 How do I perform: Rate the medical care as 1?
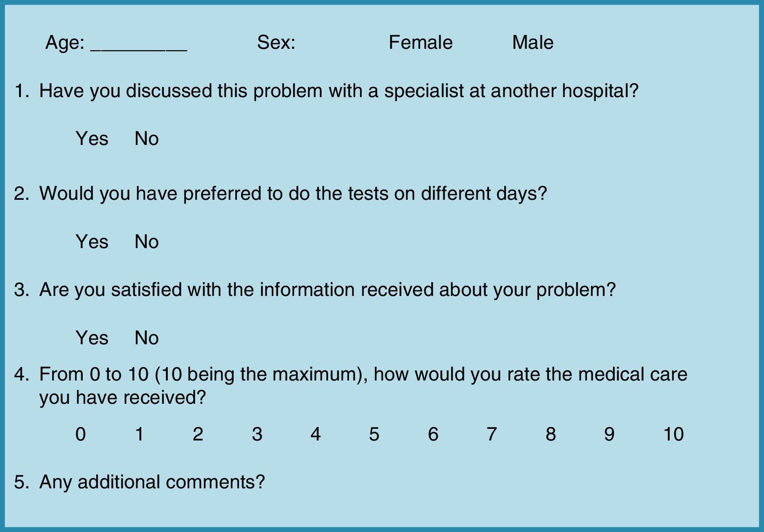coord(139,434)
